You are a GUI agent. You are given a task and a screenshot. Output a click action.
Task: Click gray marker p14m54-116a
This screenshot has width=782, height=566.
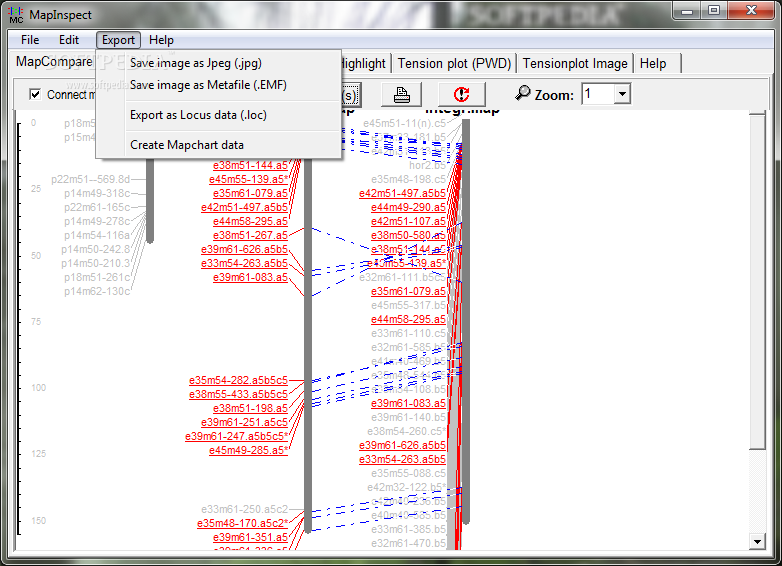point(97,235)
